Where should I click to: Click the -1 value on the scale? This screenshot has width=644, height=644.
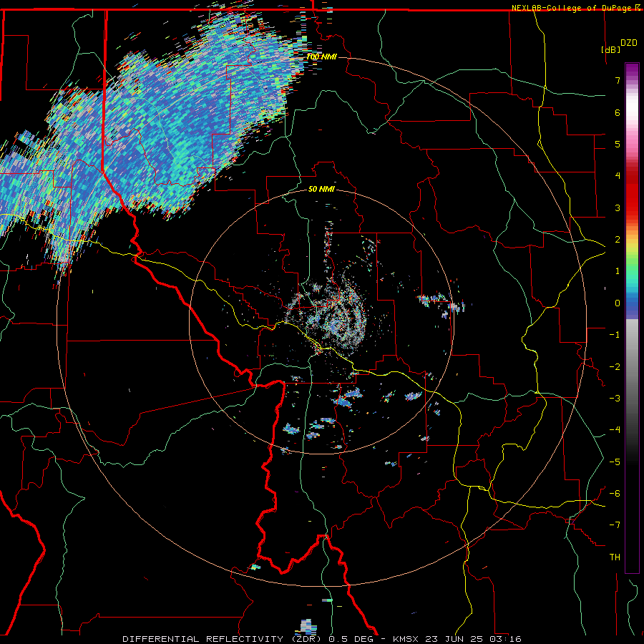coord(615,335)
